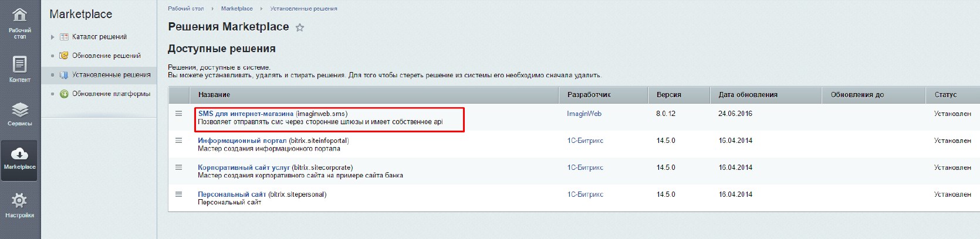This screenshot has height=239, width=980.
Task: Select Установленные решения in the menu
Action: coord(111,75)
